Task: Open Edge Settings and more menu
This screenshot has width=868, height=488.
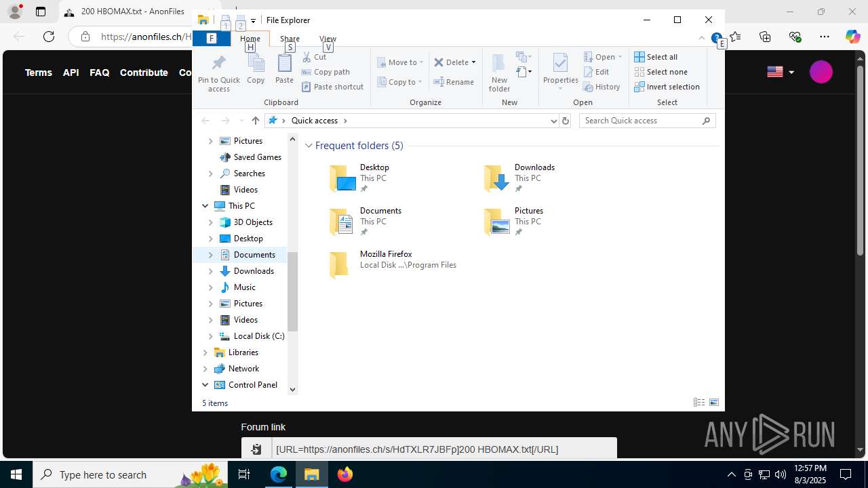Action: (x=825, y=37)
